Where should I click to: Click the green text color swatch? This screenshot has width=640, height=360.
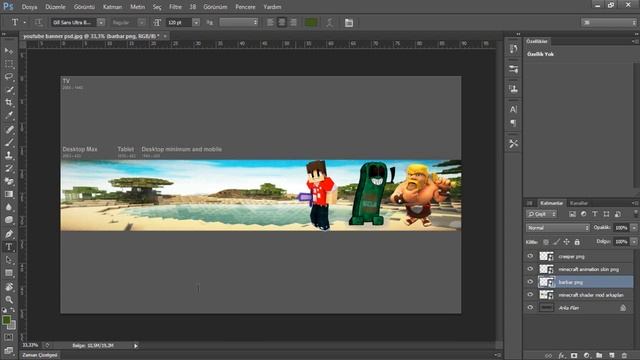point(311,22)
